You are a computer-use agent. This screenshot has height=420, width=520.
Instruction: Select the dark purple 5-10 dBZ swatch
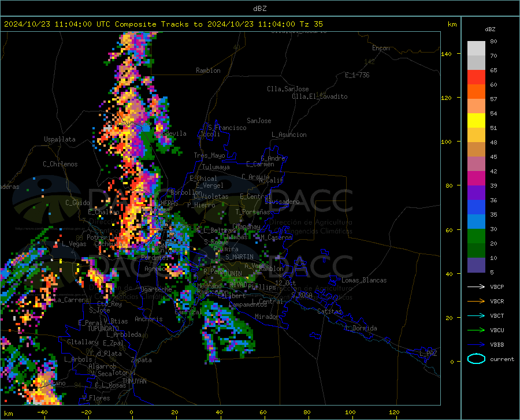pyautogui.click(x=476, y=265)
